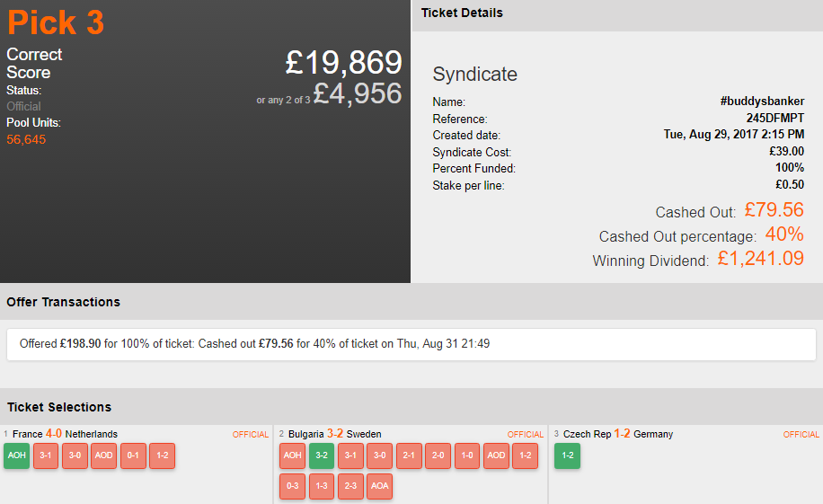This screenshot has height=504, width=823.
Task: Click the #buddysbanker syndicate name
Action: tap(762, 102)
